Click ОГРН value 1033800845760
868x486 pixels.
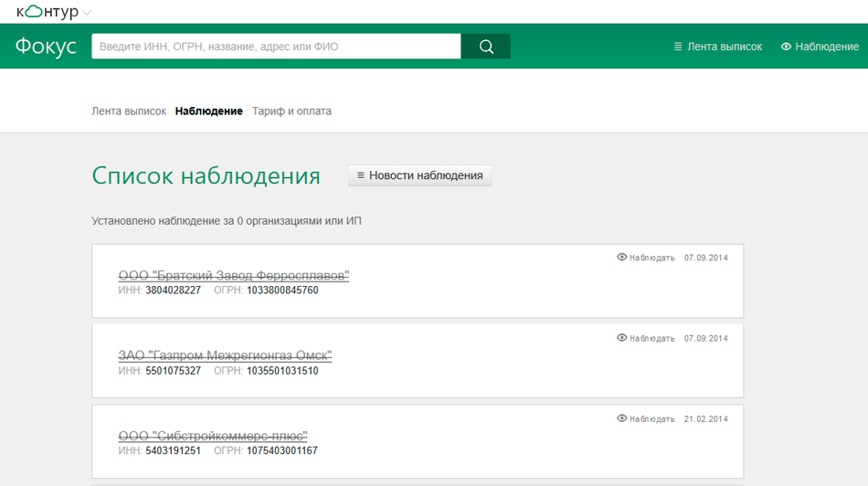click(x=282, y=291)
